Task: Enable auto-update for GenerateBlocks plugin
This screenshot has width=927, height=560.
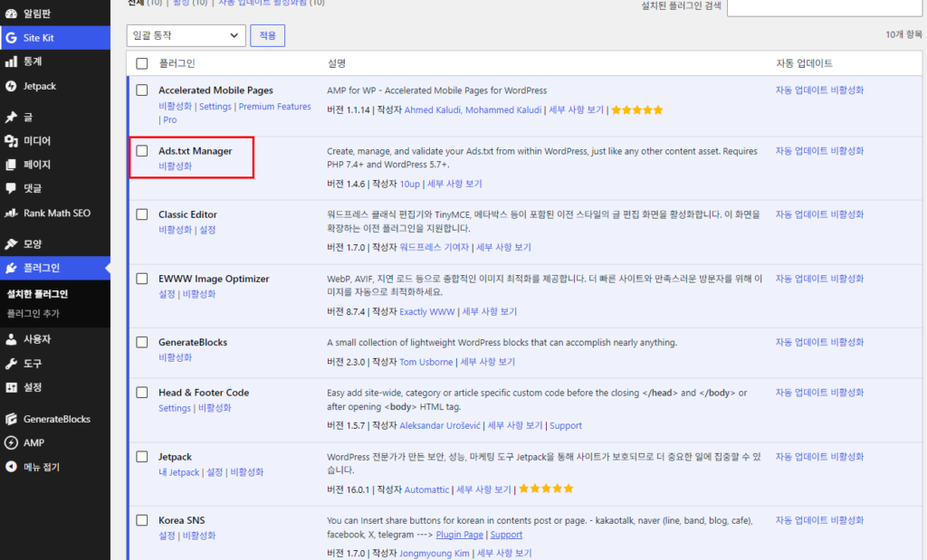Action: pos(819,342)
